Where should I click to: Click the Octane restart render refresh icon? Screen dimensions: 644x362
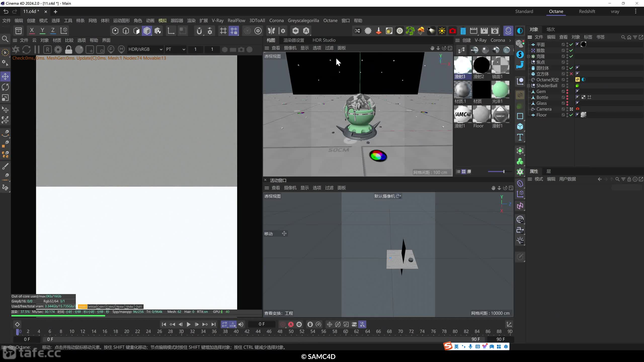click(x=26, y=50)
